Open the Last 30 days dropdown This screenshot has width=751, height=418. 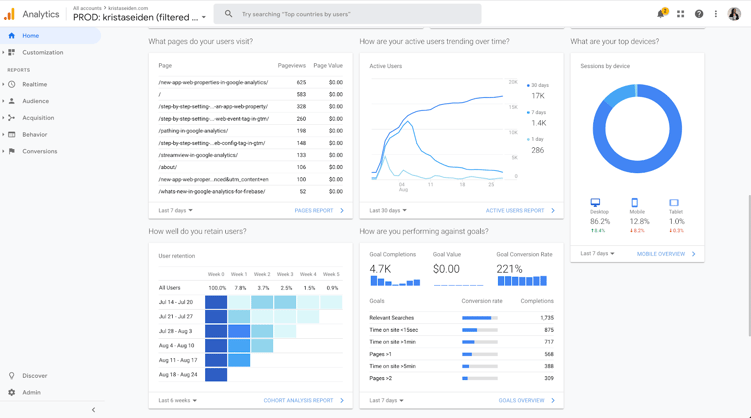point(388,210)
